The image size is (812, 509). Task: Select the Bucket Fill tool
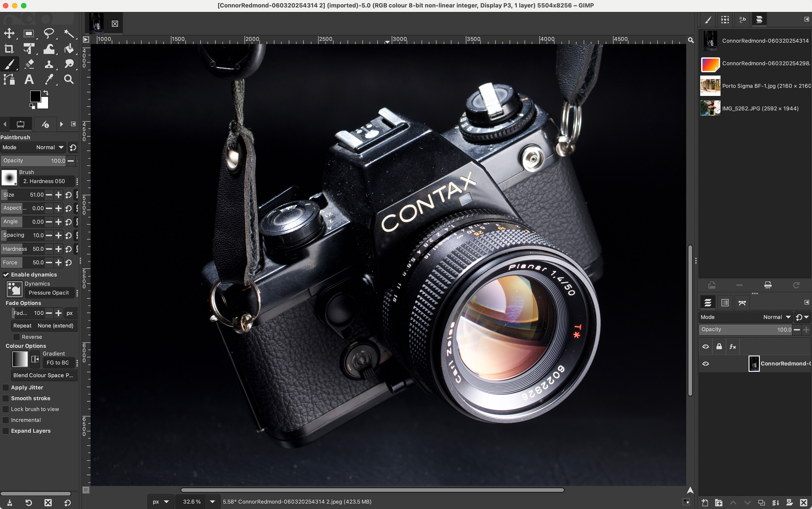click(x=69, y=49)
